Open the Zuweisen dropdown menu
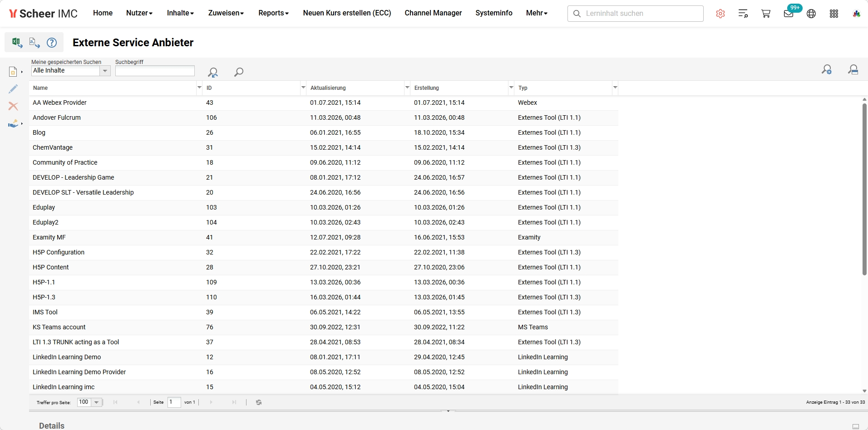This screenshot has height=430, width=868. tap(226, 13)
